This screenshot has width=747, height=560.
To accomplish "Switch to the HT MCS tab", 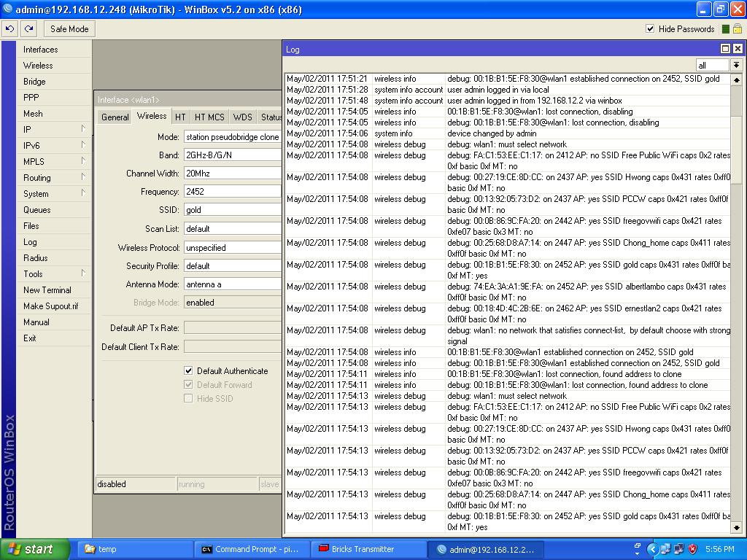I will click(x=209, y=117).
